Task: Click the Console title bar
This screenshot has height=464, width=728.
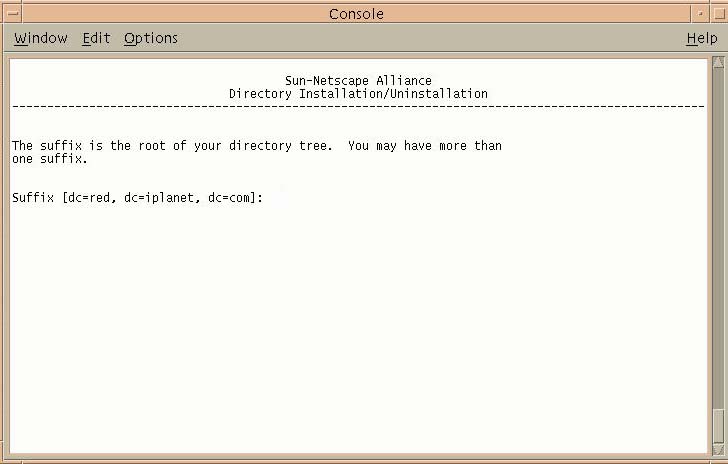Action: point(356,13)
